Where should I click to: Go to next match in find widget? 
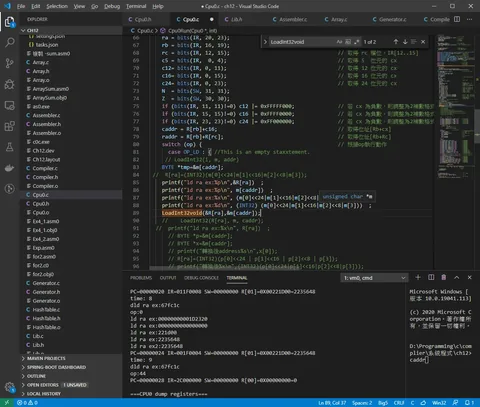pos(405,42)
